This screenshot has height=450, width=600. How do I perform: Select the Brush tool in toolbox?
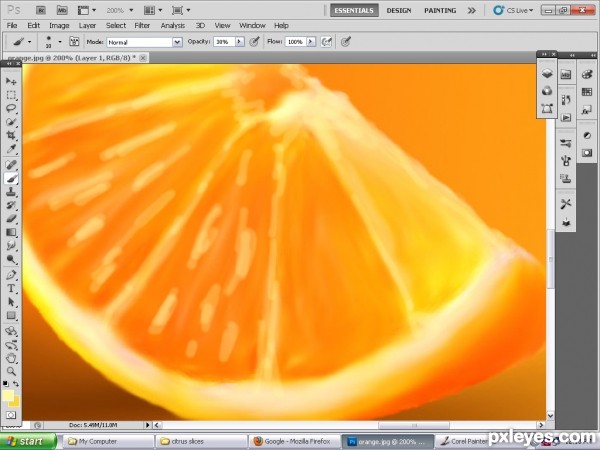[11, 179]
